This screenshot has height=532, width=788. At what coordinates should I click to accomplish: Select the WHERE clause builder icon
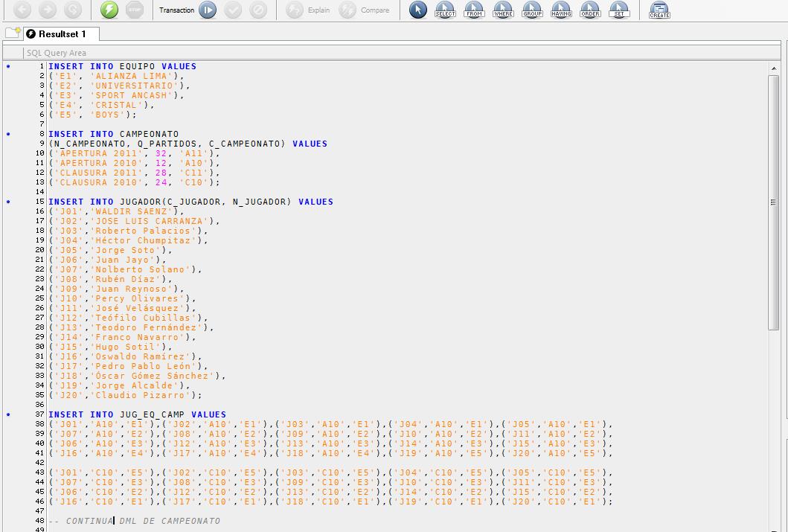tap(502, 10)
